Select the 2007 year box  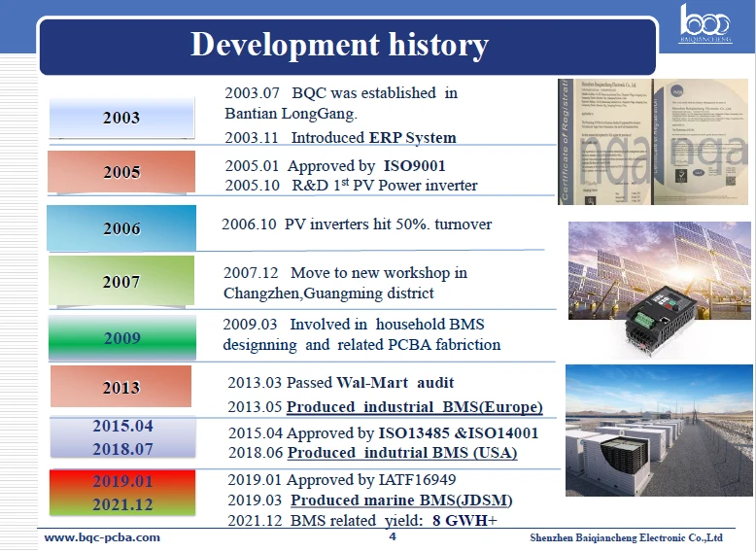point(121,281)
